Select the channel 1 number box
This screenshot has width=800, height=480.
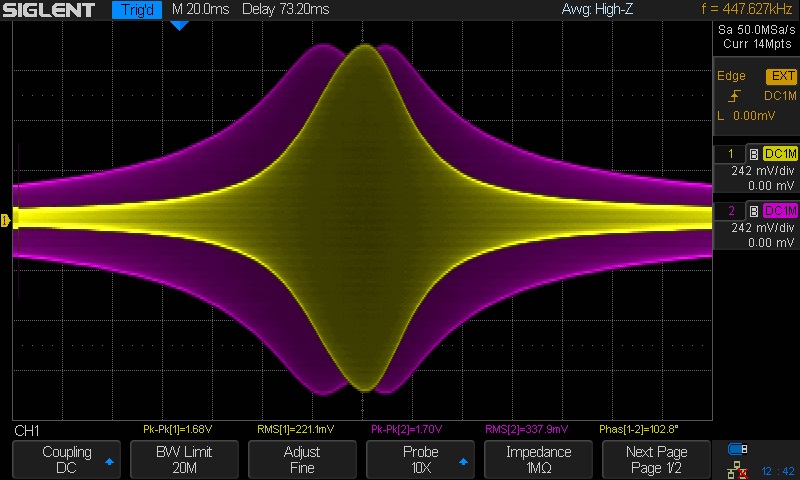(730, 154)
